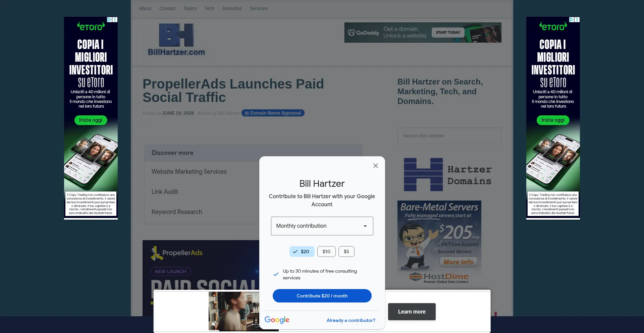This screenshot has width=644, height=333.
Task: Click the Discover more heading
Action: [x=172, y=153]
